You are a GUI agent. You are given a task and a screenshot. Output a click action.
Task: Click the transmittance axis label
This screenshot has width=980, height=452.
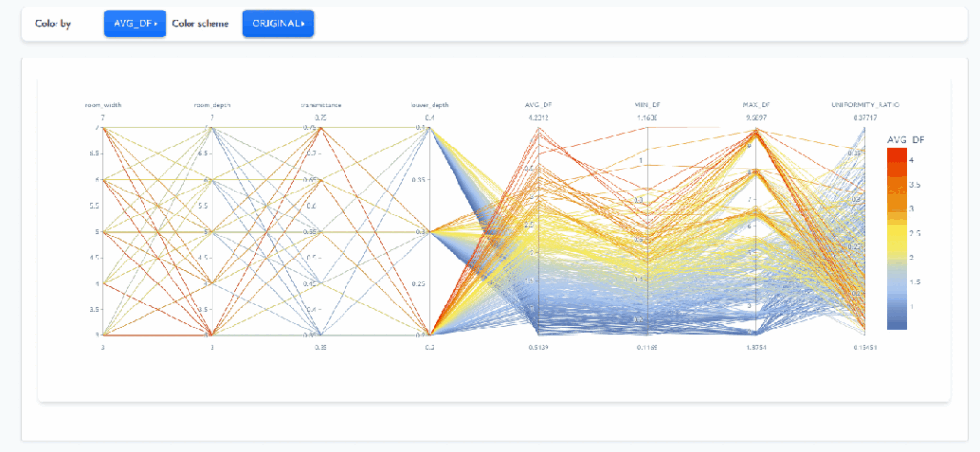point(322,104)
